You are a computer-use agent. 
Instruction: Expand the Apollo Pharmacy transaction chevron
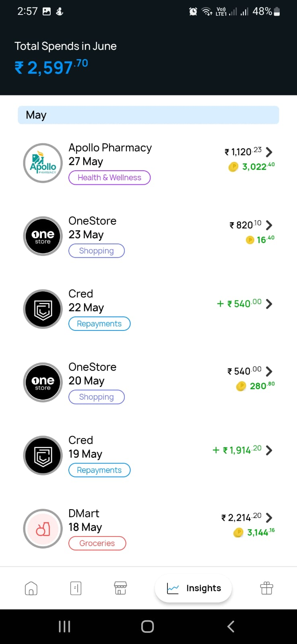pyautogui.click(x=269, y=152)
